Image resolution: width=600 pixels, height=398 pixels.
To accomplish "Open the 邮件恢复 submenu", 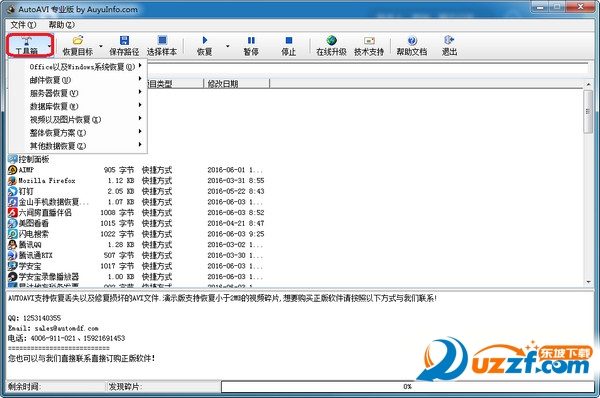I will tap(78, 80).
